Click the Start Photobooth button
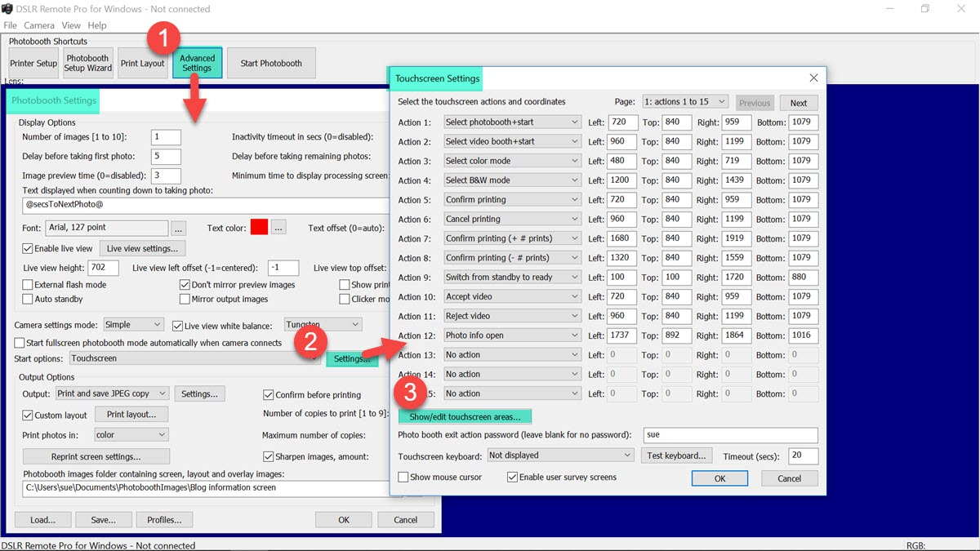980x551 pixels. point(271,64)
